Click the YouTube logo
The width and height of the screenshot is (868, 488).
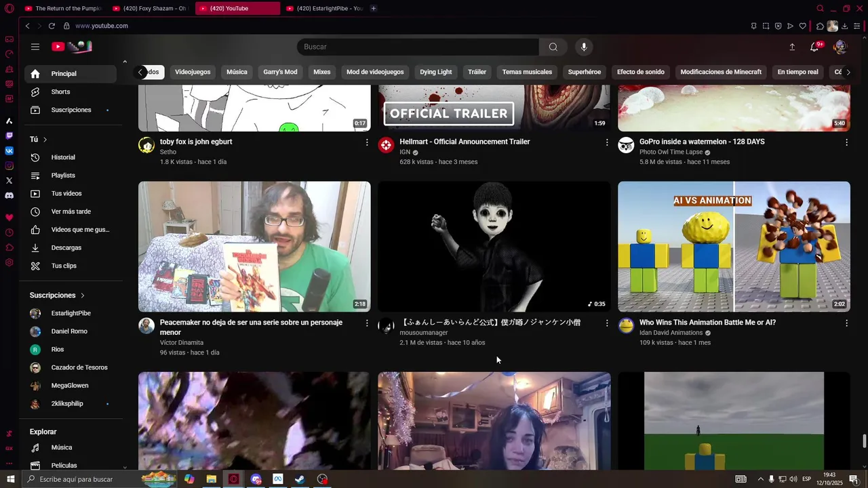tap(71, 47)
